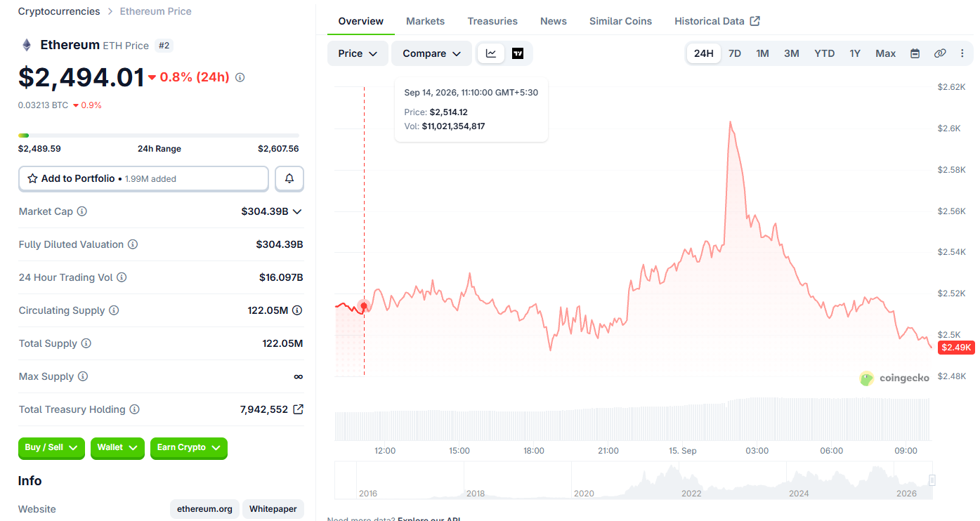
Task: Select 3M time range
Action: (792, 53)
